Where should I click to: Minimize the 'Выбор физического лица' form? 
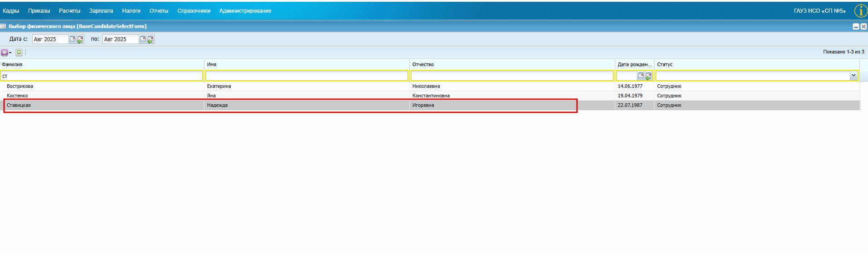856,26
